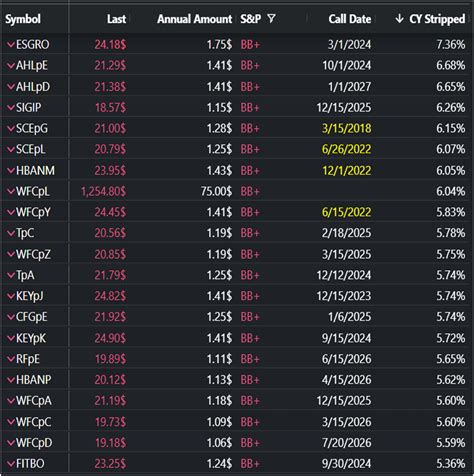Click the BB+ rating in FITBO row
Image resolution: width=474 pixels, height=476 pixels.
point(250,463)
